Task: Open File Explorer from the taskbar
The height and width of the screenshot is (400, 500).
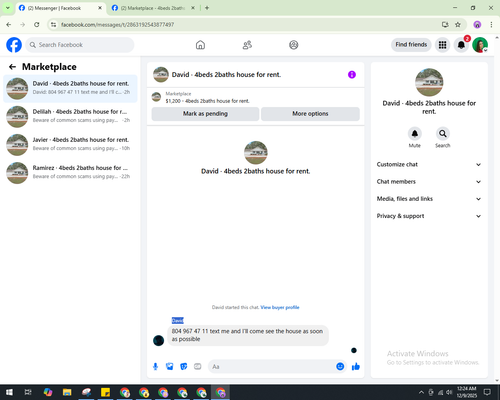Action: point(67,392)
